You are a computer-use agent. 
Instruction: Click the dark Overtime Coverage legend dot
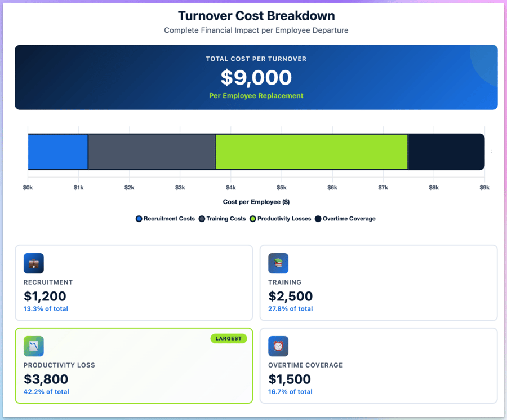coord(317,219)
